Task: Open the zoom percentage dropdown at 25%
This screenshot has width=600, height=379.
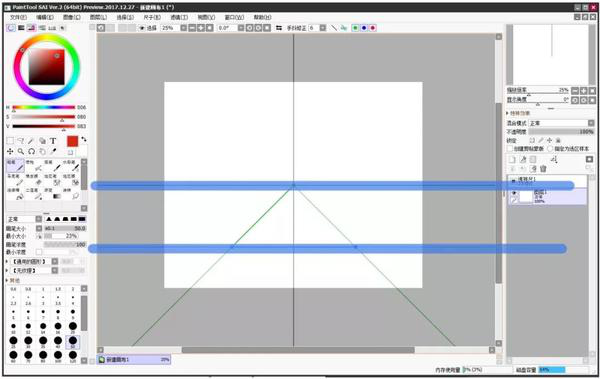Action: [x=183, y=28]
